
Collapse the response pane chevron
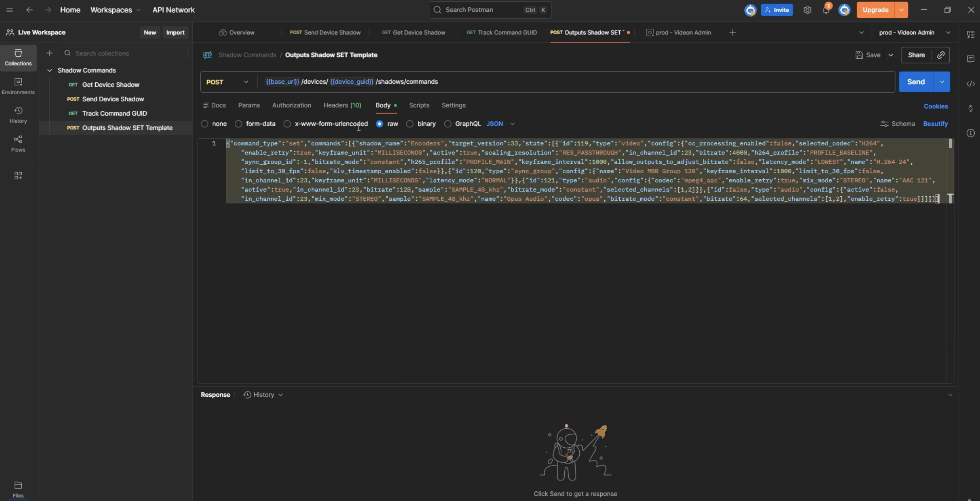point(950,395)
